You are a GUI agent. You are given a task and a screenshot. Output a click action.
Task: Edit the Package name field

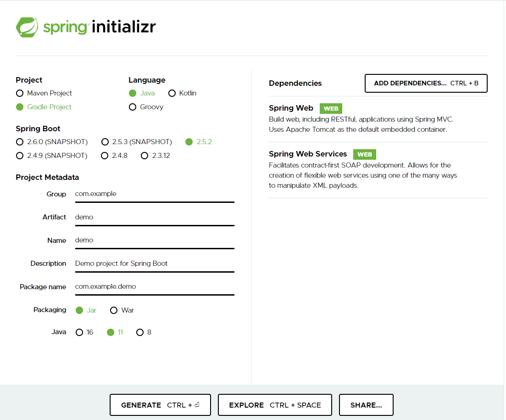point(155,287)
